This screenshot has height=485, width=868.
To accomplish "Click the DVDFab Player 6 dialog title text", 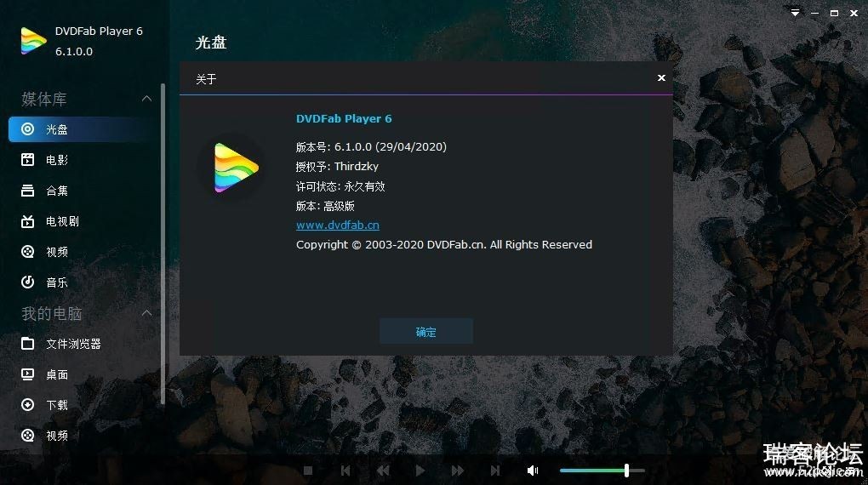I will pos(344,118).
